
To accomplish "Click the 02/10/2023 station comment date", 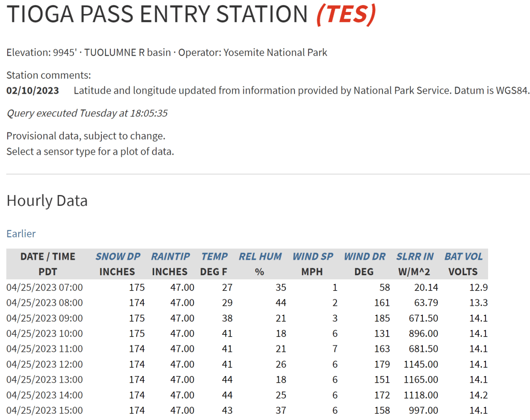I will click(33, 91).
